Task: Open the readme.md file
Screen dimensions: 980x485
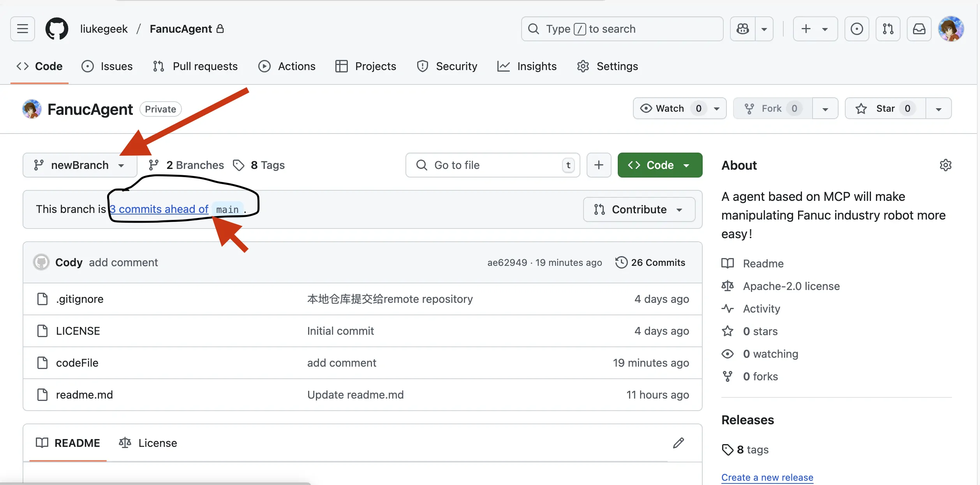Action: pos(85,395)
